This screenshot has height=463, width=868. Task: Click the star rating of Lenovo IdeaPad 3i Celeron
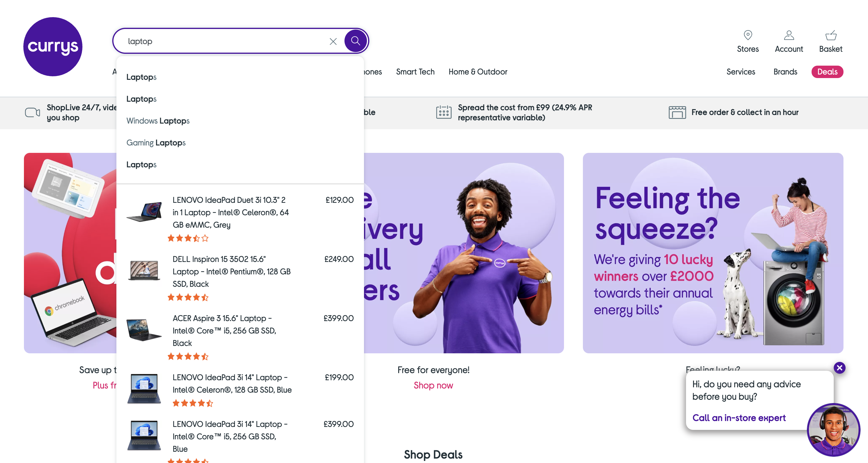(x=193, y=403)
